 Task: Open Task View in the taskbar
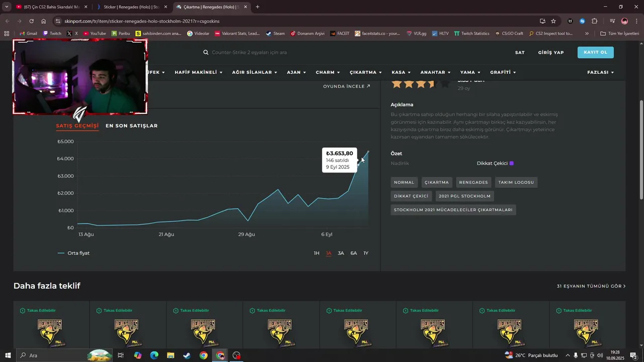[x=121, y=355]
